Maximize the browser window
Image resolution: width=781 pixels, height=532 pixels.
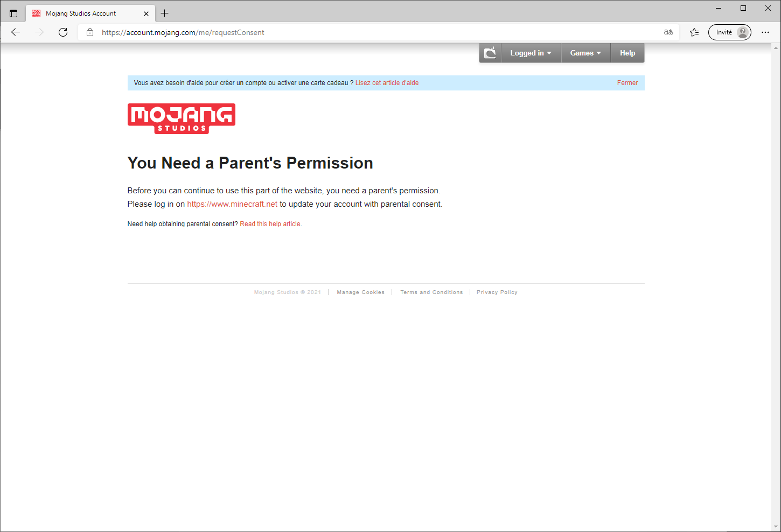[x=743, y=8]
